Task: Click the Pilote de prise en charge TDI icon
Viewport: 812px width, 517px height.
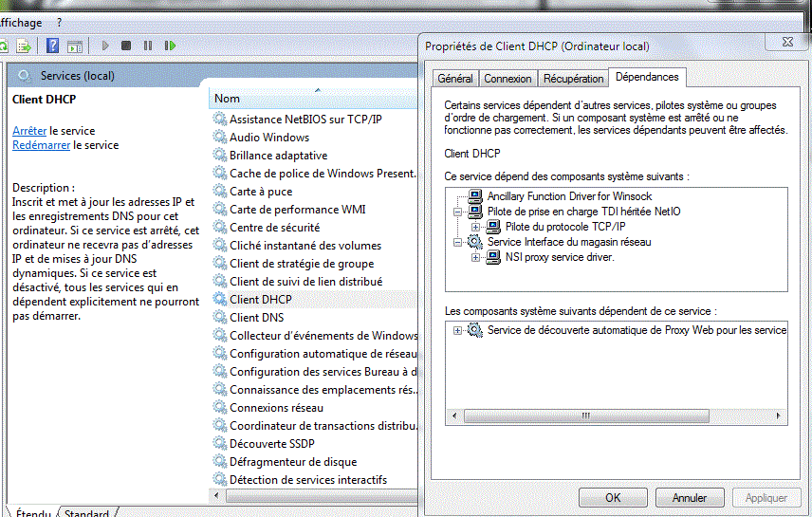Action: (x=475, y=212)
